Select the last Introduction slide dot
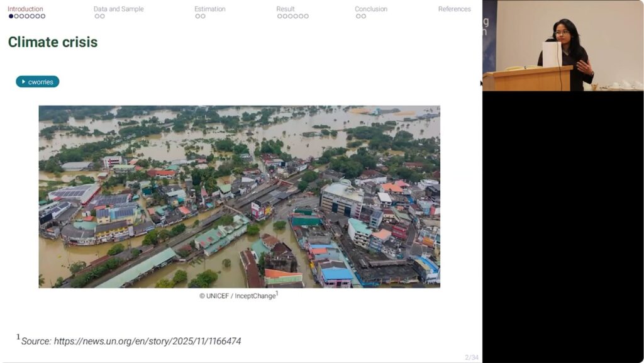 tap(43, 16)
